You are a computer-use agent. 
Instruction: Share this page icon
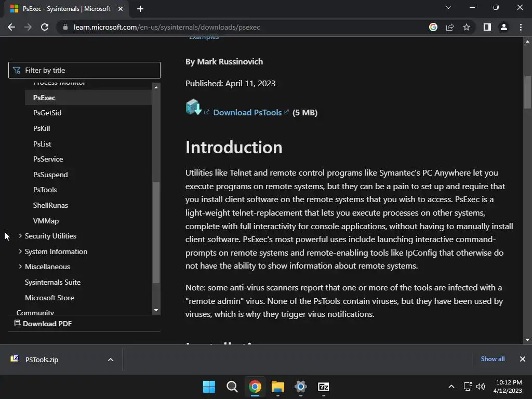pos(450,27)
